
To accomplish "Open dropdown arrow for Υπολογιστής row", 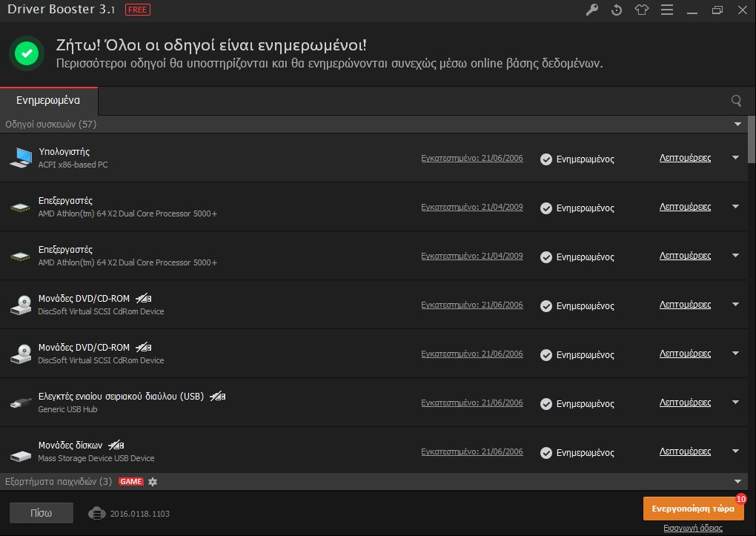I will coord(735,158).
